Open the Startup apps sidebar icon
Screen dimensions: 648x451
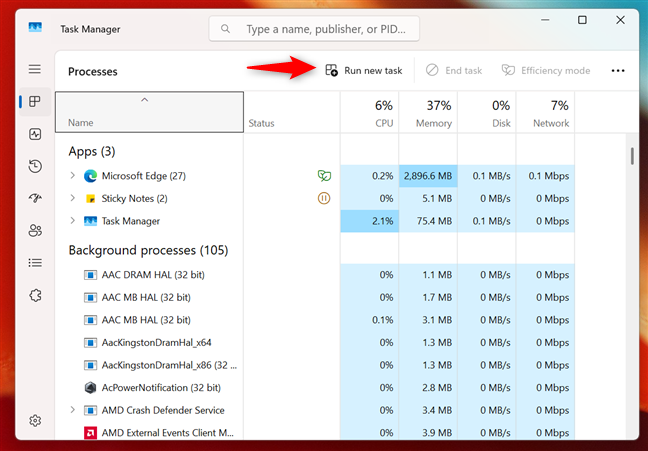(35, 198)
